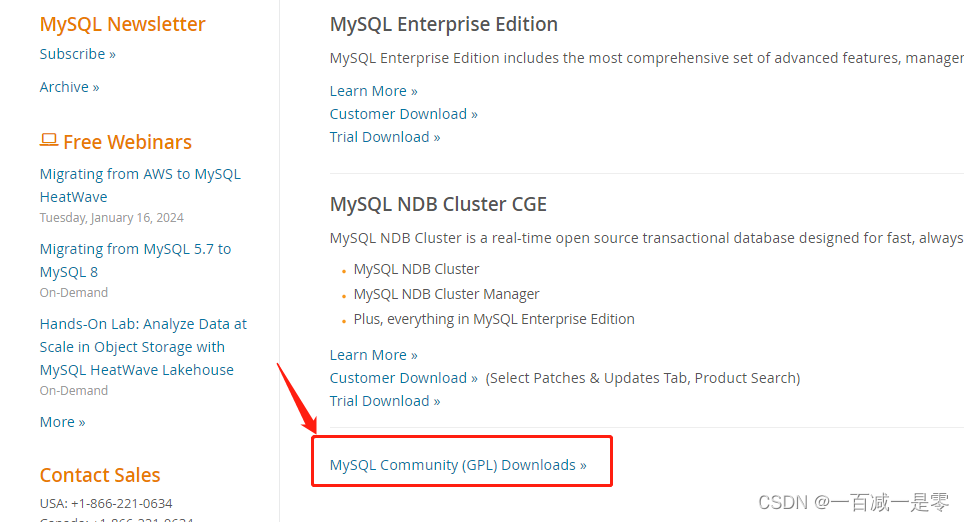Open MySQL Community (GPL) Downloads link
Image resolution: width=964 pixels, height=522 pixels.
point(458,465)
